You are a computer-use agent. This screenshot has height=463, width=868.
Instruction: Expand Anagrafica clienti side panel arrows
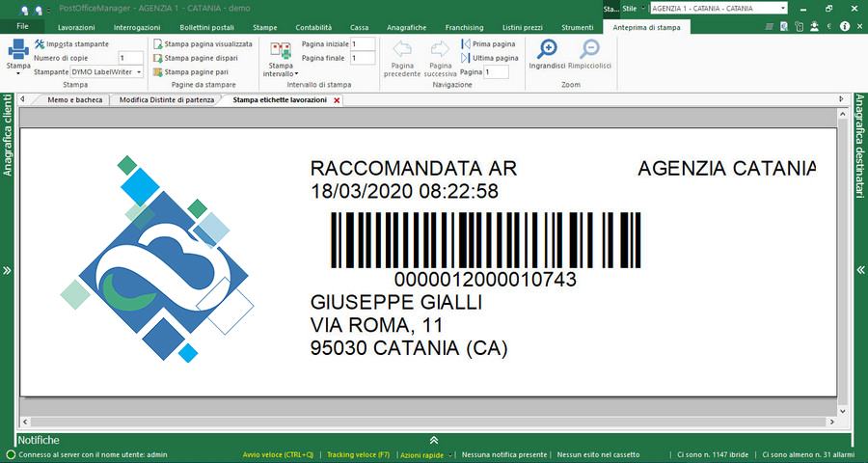click(7, 271)
